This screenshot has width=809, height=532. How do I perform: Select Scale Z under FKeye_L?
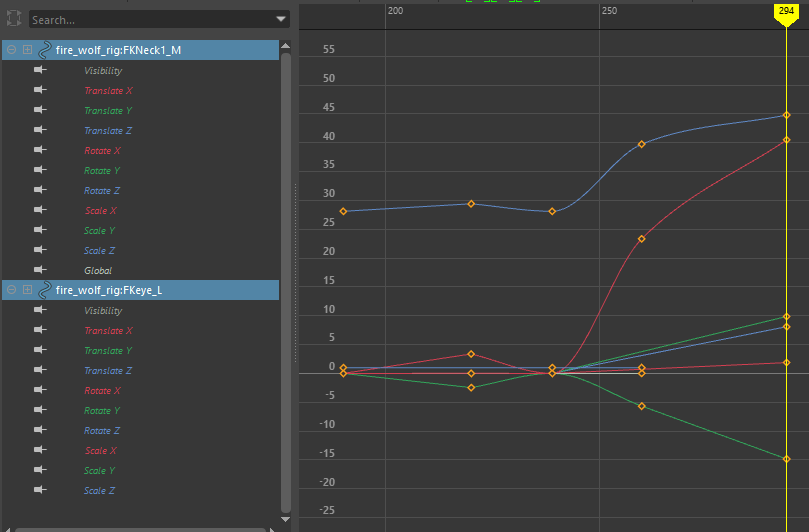click(x=100, y=491)
